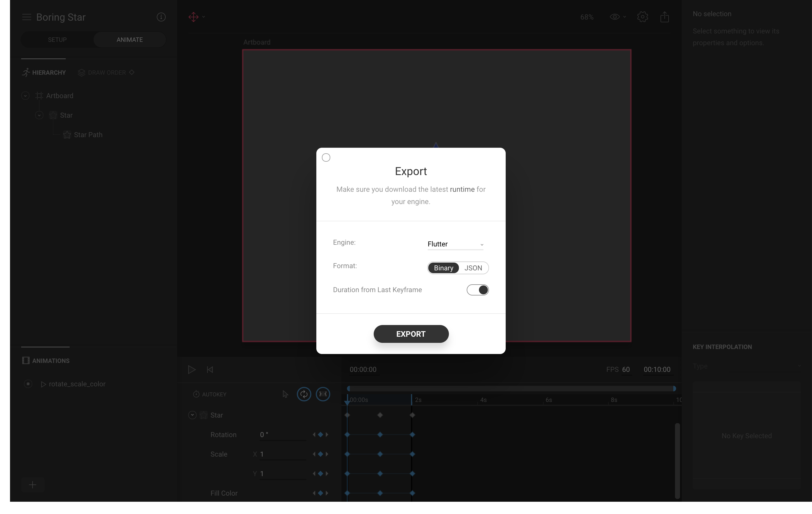Collapse the Star timeline row

coord(192,415)
